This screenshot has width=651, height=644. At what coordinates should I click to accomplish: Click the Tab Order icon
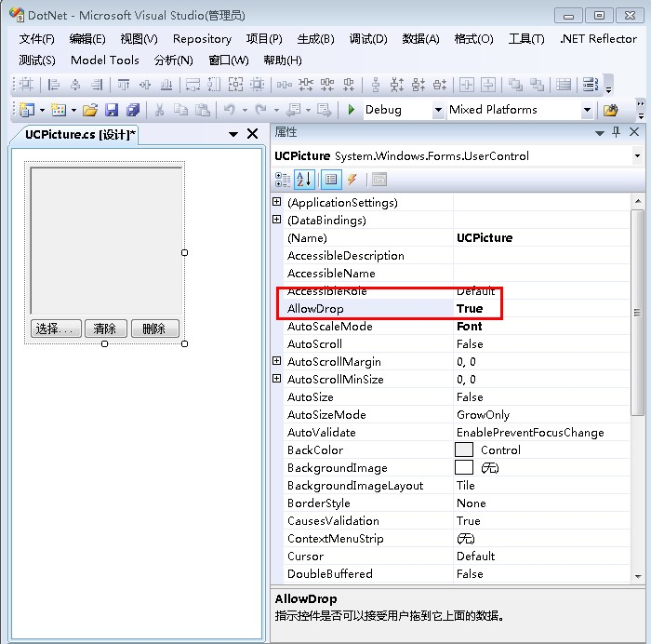pyautogui.click(x=591, y=85)
